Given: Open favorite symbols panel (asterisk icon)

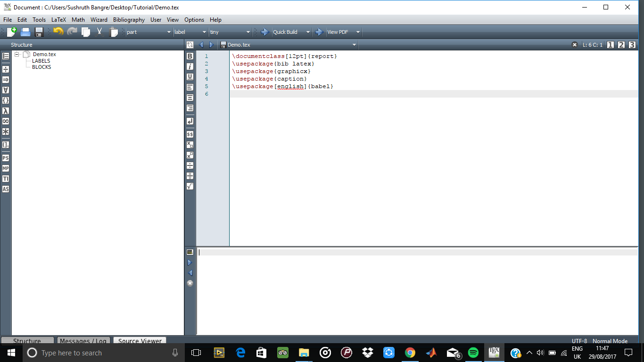Looking at the screenshot, I should 6,132.
